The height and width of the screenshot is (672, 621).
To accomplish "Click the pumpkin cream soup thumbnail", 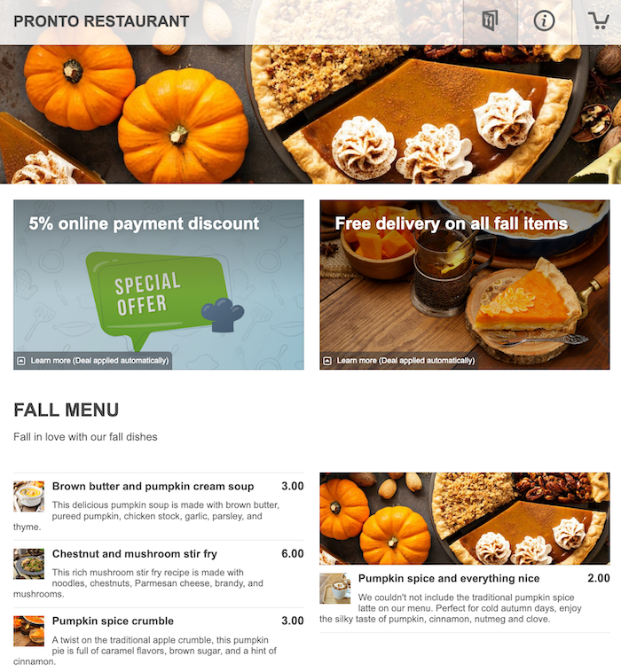I will point(28,496).
